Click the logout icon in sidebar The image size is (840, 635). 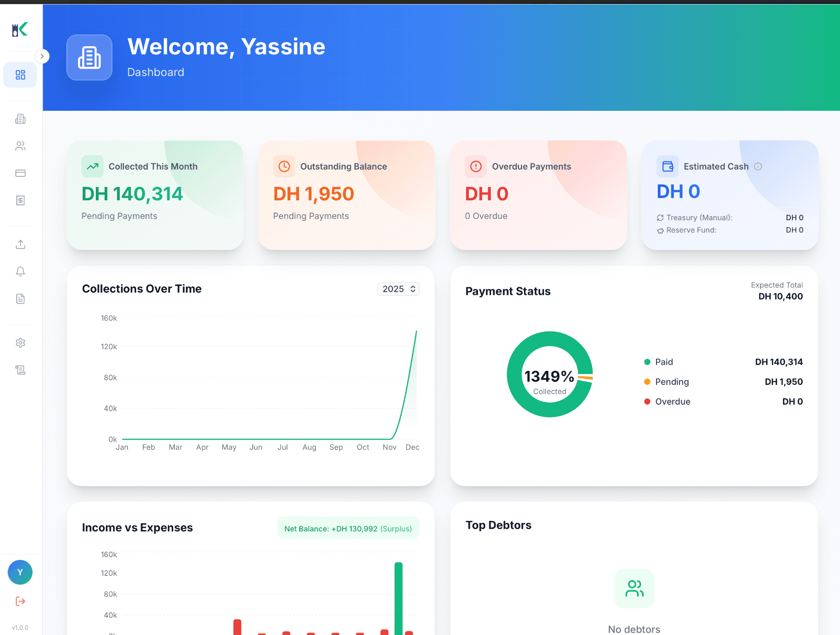tap(20, 601)
